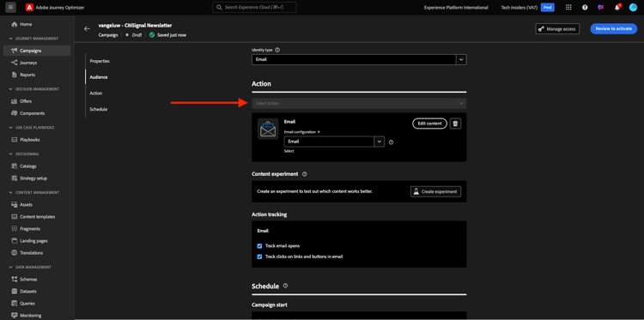The image size is (644, 320).
Task: Collapse the Decision Management section
Action: (10, 89)
